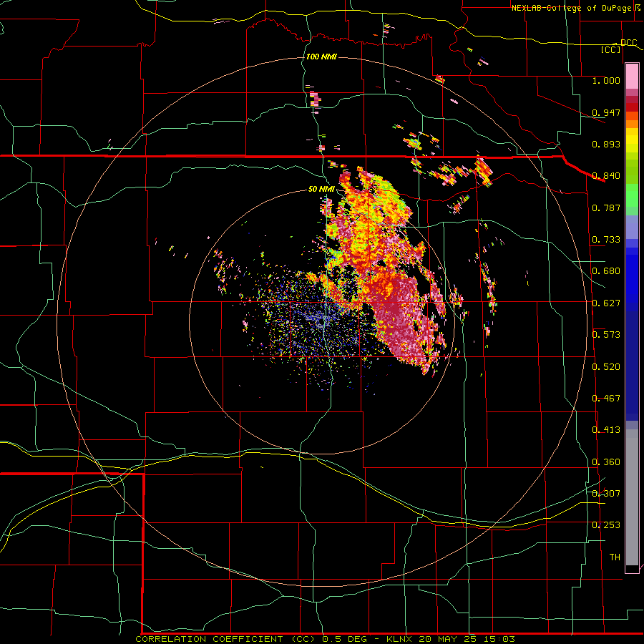Select the 0.253 legend value
This screenshot has width=644, height=644.
point(606,525)
